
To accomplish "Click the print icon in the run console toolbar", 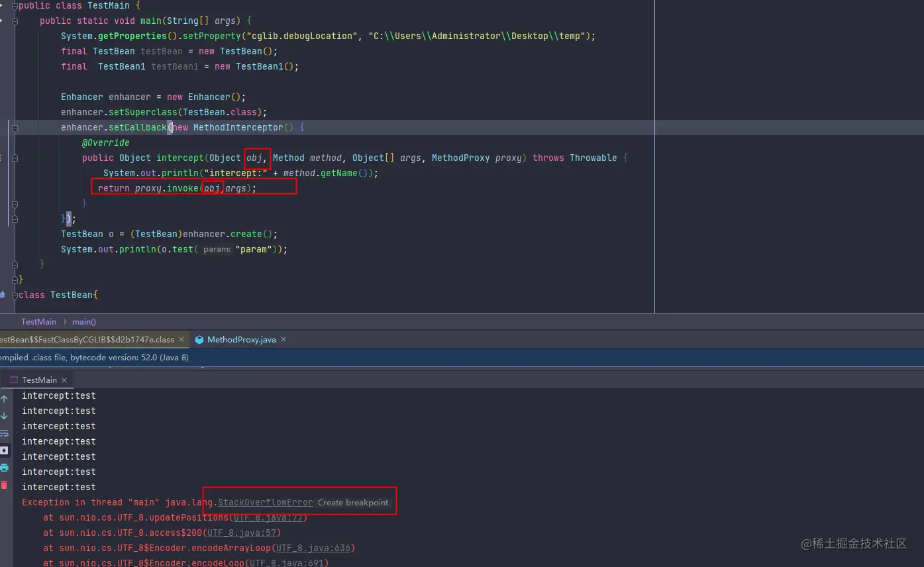I will coord(4,468).
